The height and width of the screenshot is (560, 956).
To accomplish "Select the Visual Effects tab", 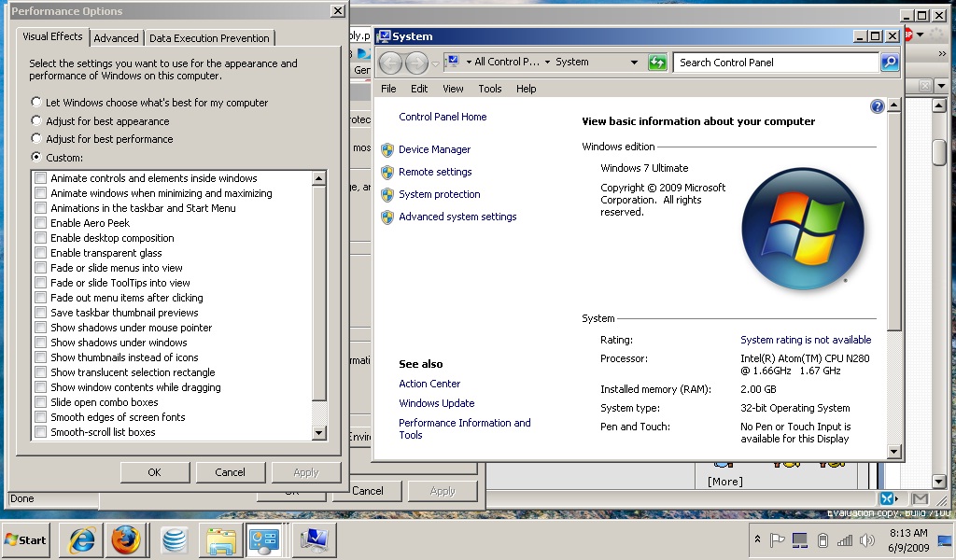I will [52, 36].
